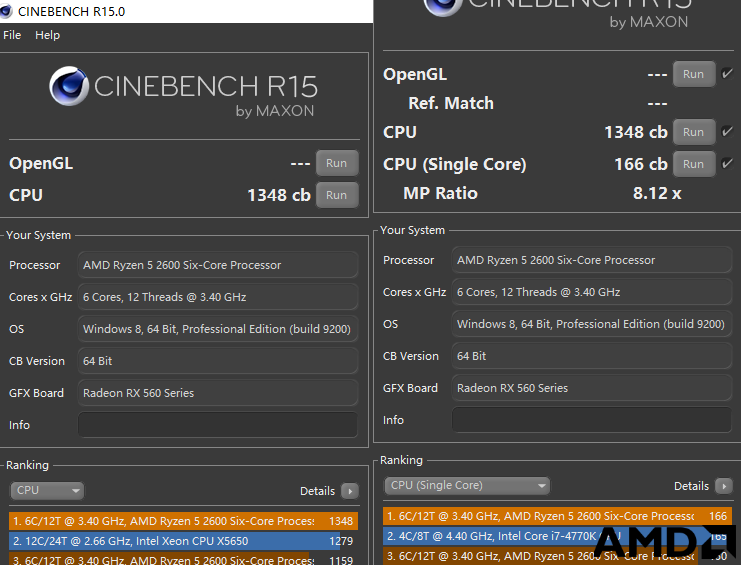Run the OpenGL test in left window
The width and height of the screenshot is (741, 565).
click(336, 163)
